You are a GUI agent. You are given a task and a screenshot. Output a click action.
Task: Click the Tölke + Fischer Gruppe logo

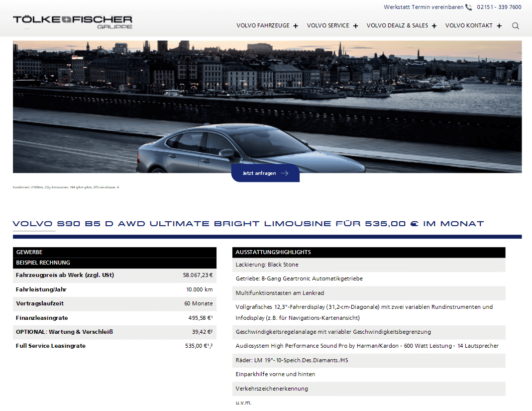click(73, 22)
